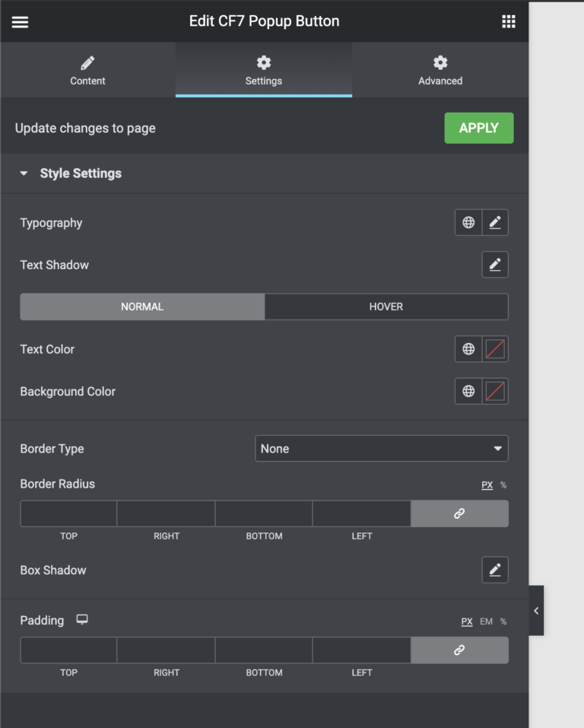Unlink the Border Radius values chain toggle
This screenshot has height=728, width=584.
click(459, 513)
